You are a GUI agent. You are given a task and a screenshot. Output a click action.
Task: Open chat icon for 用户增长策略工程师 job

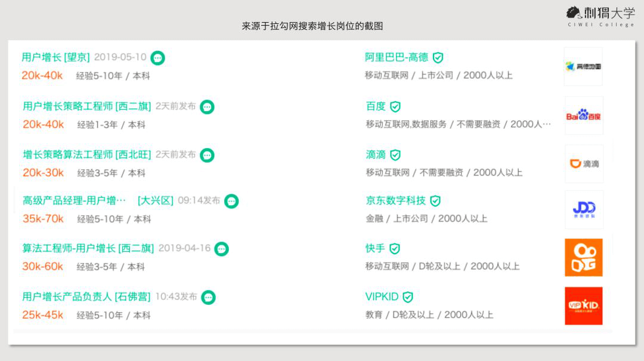click(207, 107)
